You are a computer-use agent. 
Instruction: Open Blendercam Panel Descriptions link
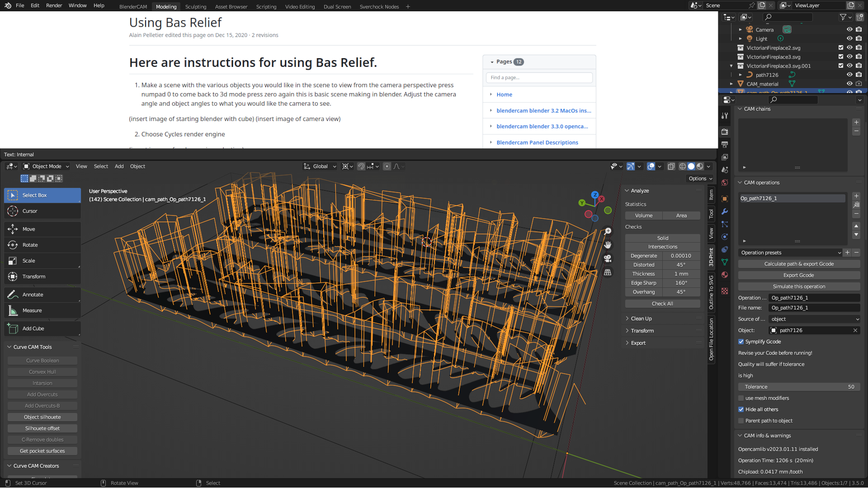[537, 142]
